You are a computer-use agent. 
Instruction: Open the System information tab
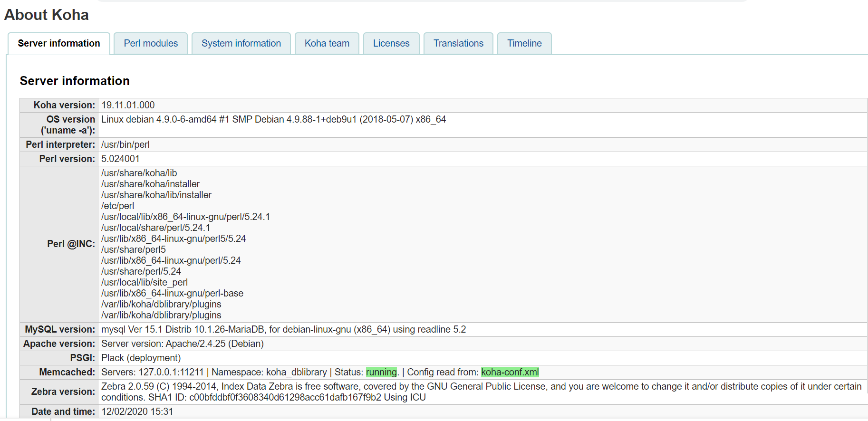coord(241,44)
